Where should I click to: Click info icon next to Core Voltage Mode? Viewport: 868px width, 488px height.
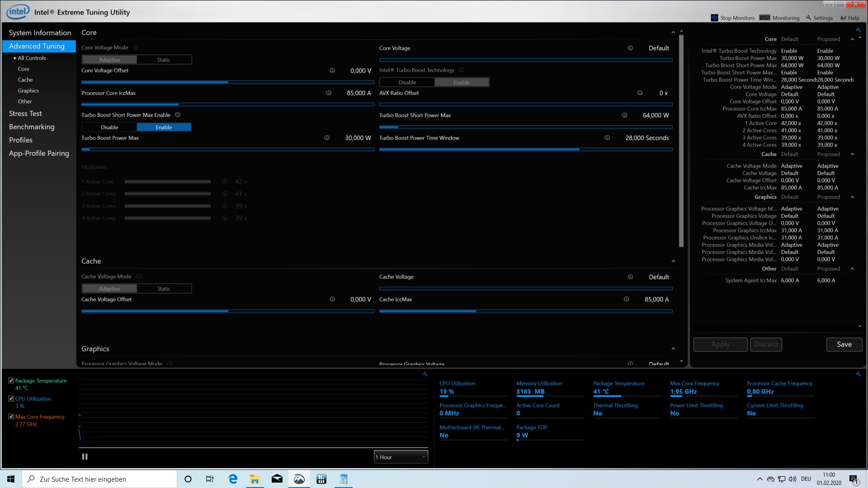tap(136, 47)
